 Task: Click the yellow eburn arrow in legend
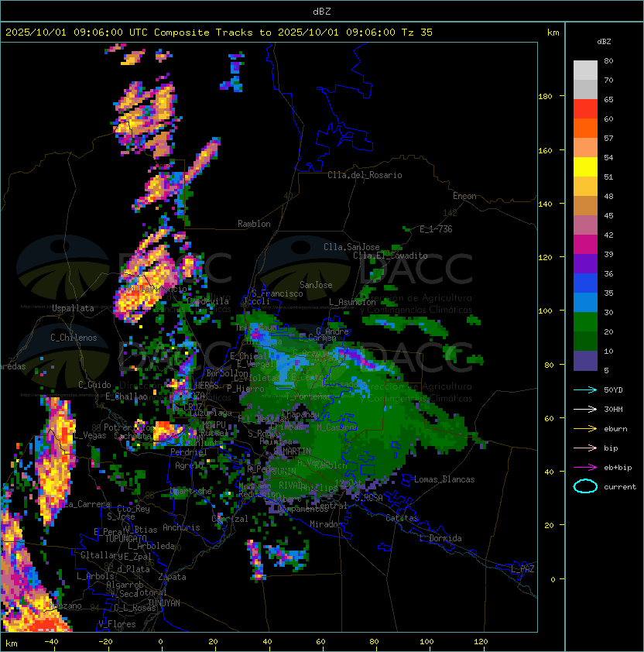coord(585,429)
